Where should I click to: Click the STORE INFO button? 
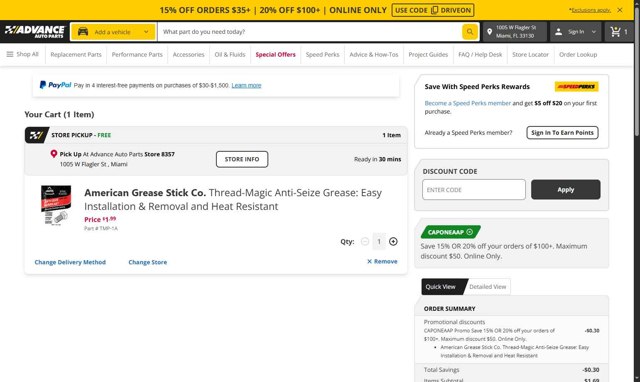[242, 159]
